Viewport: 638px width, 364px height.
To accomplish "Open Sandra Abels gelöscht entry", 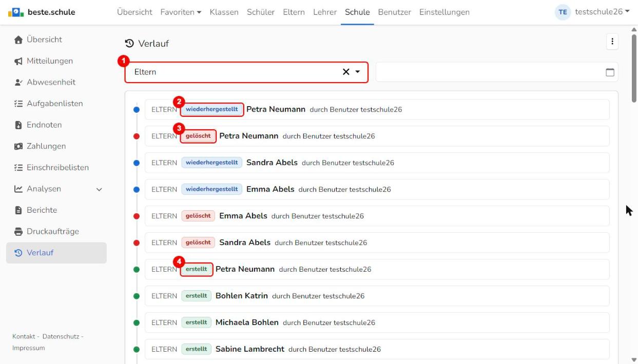I will [377, 242].
